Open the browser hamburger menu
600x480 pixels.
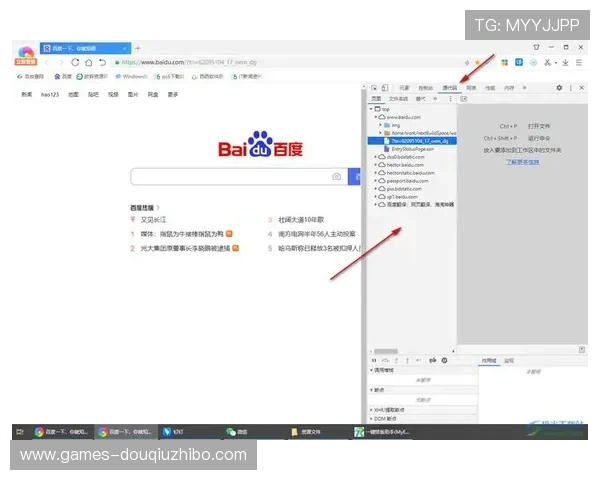[579, 62]
